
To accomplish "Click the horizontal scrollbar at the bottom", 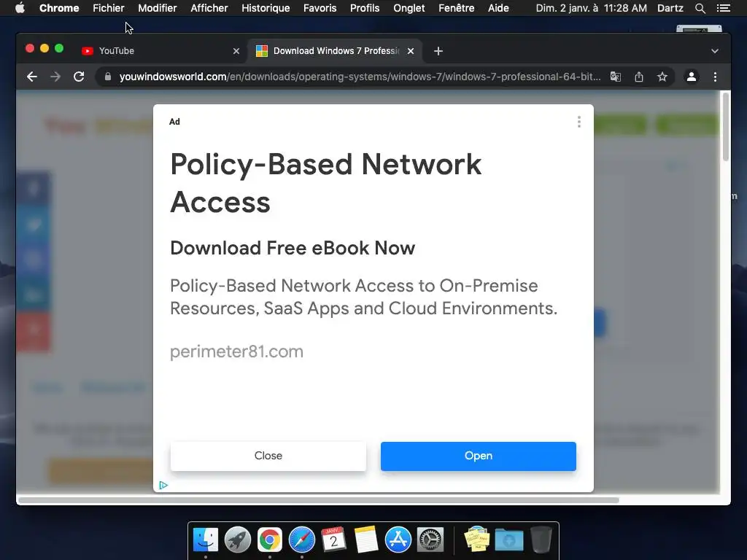I will click(x=318, y=500).
